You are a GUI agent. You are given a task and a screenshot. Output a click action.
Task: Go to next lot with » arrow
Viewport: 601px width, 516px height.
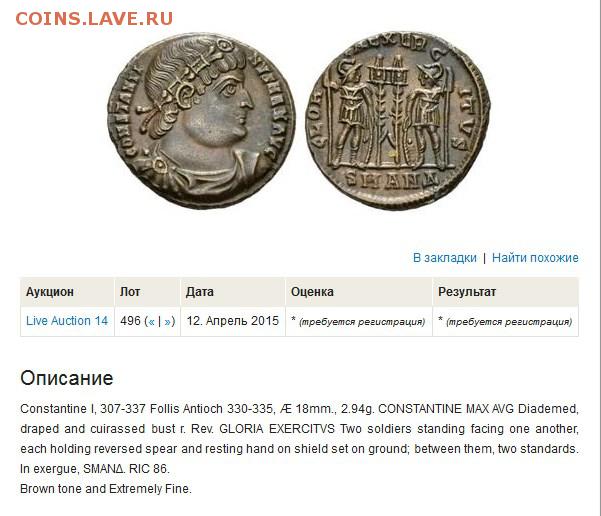click(167, 321)
